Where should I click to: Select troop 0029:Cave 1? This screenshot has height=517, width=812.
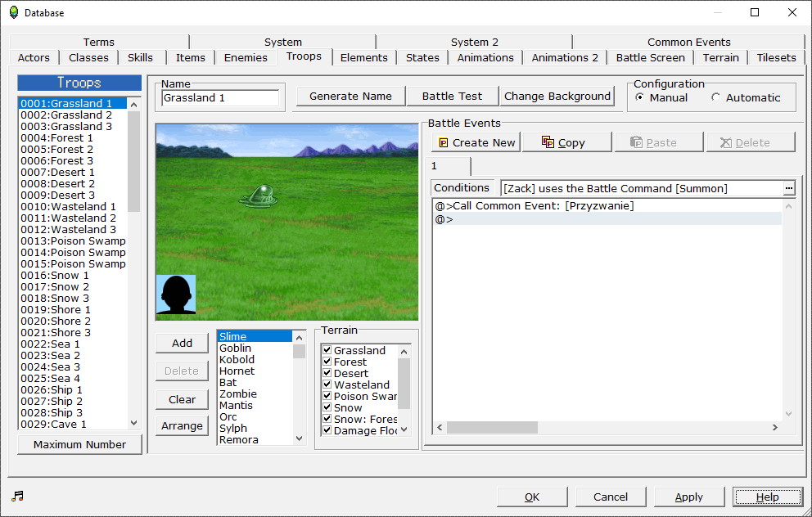[x=73, y=425]
